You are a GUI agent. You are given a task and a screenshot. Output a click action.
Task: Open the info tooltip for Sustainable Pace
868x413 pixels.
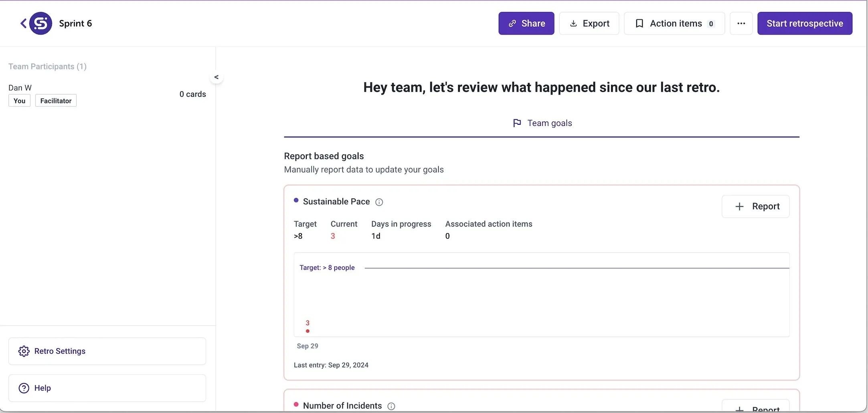pos(379,202)
